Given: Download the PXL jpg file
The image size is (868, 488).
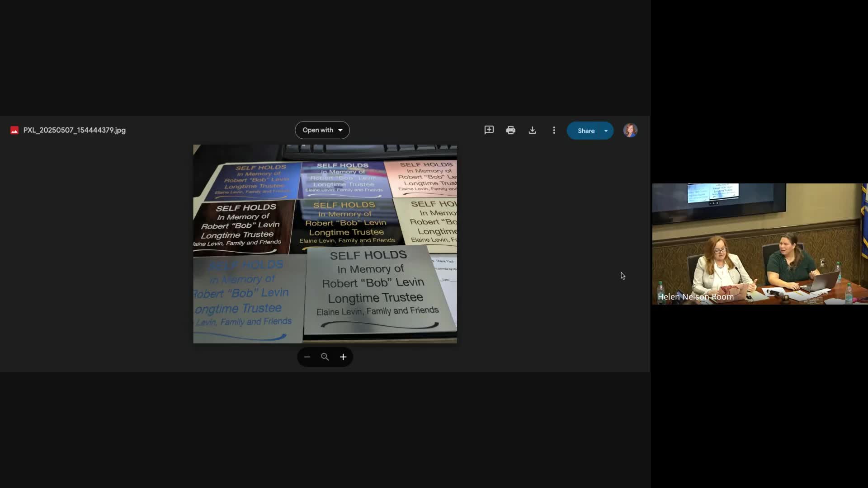Looking at the screenshot, I should tap(532, 130).
